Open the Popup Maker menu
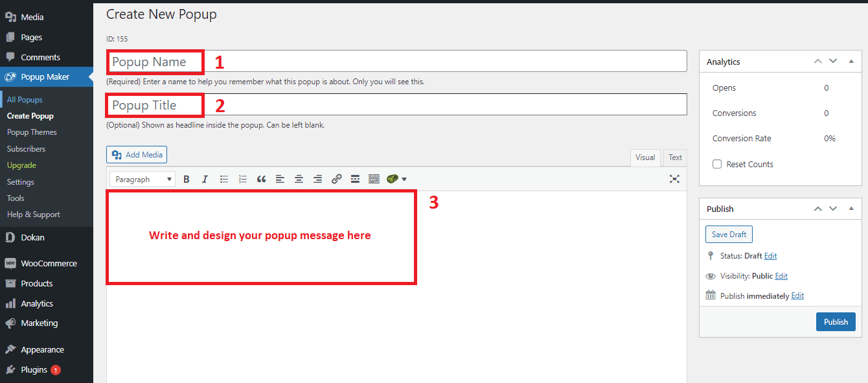 point(47,76)
